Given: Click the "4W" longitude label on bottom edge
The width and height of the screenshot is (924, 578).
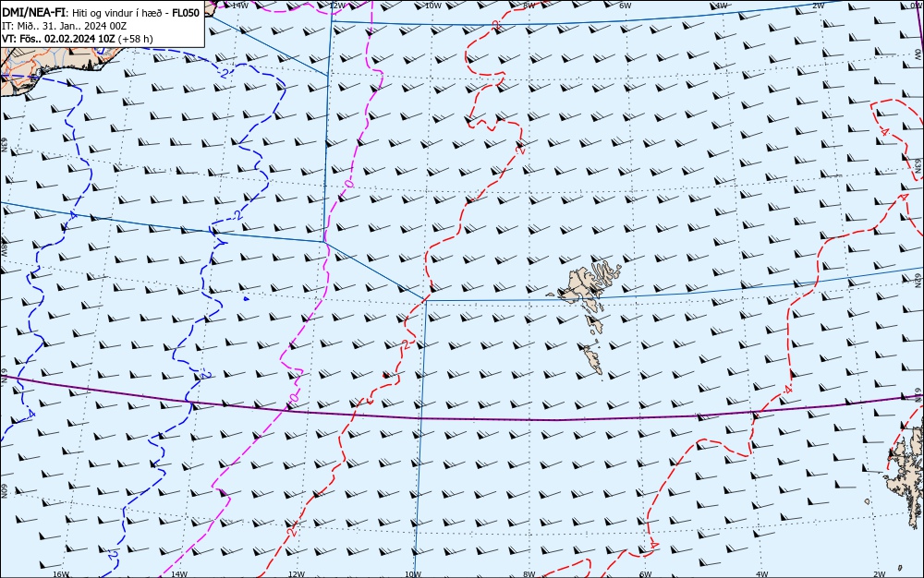Looking at the screenshot, I should 761,574.
